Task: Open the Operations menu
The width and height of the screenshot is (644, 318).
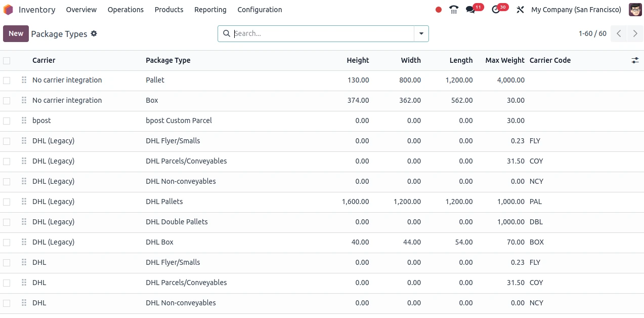Action: (125, 10)
